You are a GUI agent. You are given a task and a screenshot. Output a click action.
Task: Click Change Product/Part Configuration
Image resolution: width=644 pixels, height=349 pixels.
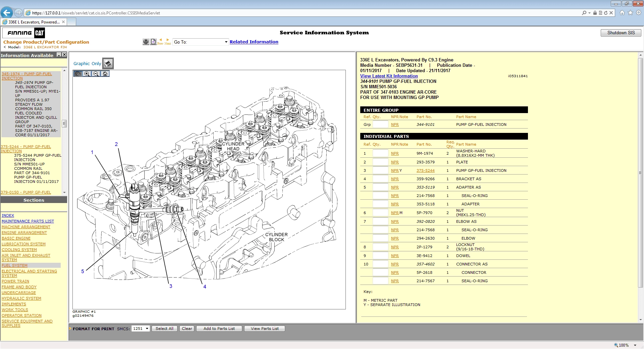click(46, 42)
